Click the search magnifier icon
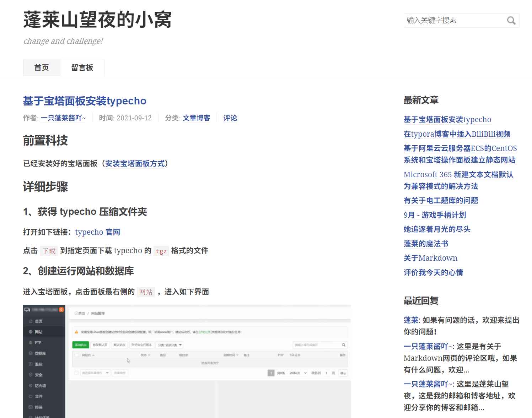532x418 pixels. tap(511, 21)
